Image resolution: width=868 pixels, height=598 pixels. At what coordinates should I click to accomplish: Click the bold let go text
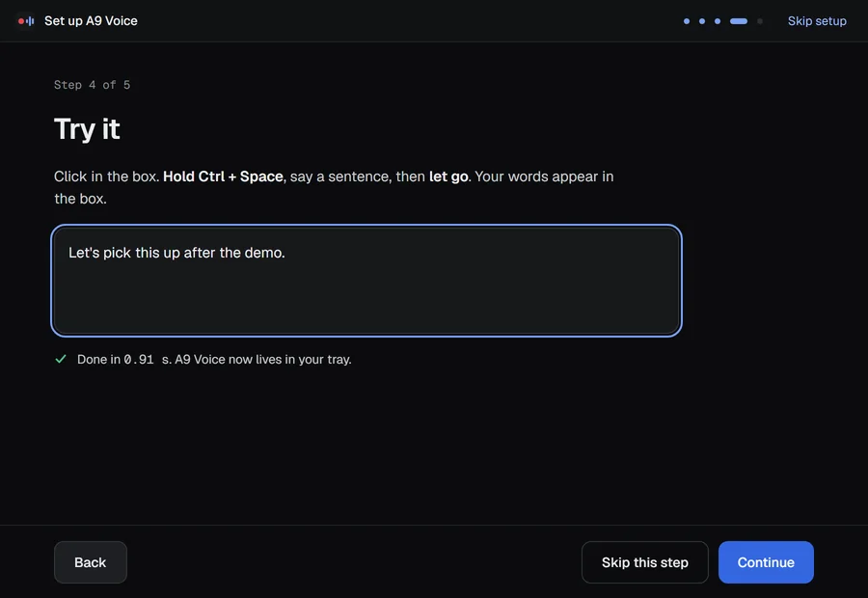pyautogui.click(x=448, y=177)
